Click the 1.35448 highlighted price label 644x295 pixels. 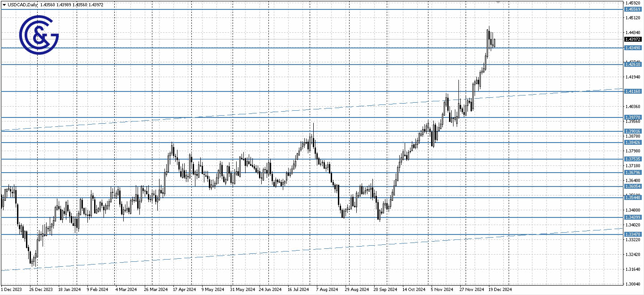point(633,197)
